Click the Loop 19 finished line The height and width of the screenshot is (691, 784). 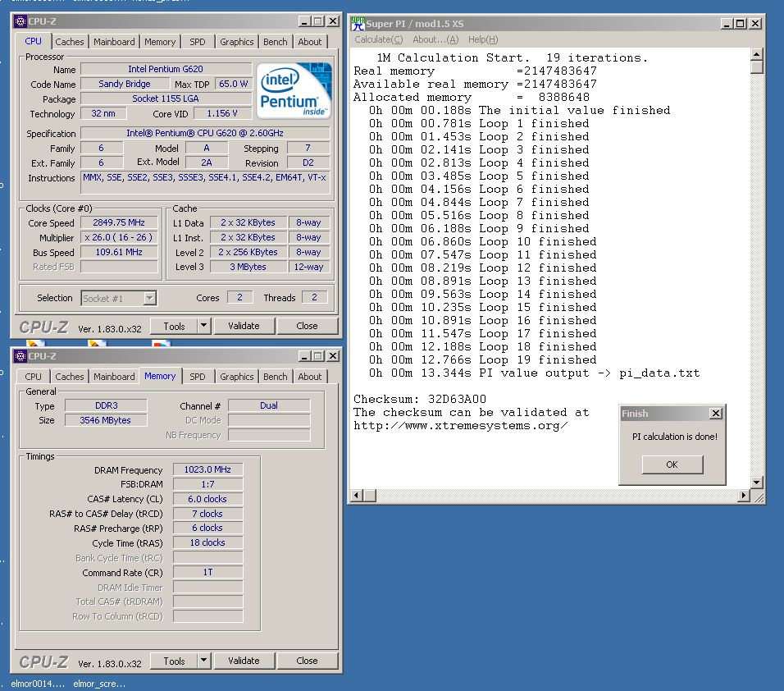point(482,359)
